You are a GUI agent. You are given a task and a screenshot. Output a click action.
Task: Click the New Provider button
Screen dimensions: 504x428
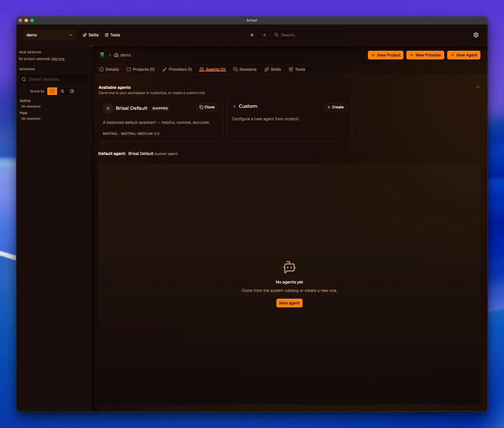tap(425, 55)
